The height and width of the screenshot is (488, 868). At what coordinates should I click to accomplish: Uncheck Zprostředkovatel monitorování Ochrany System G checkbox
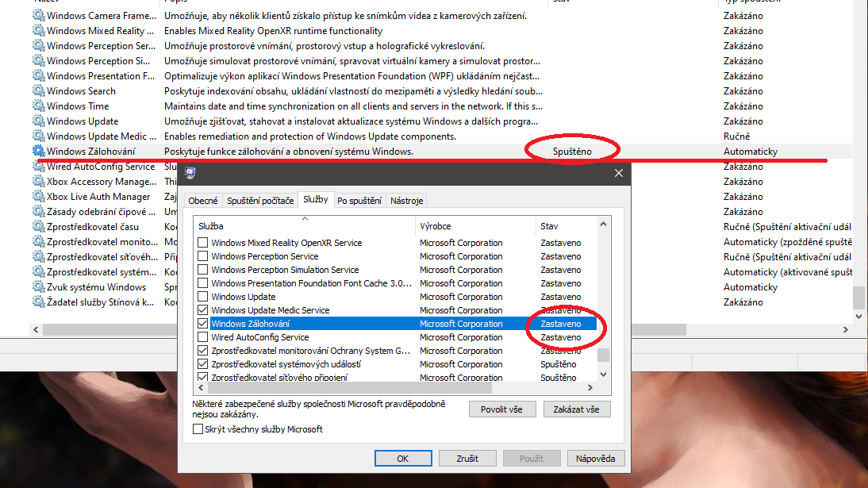[202, 351]
